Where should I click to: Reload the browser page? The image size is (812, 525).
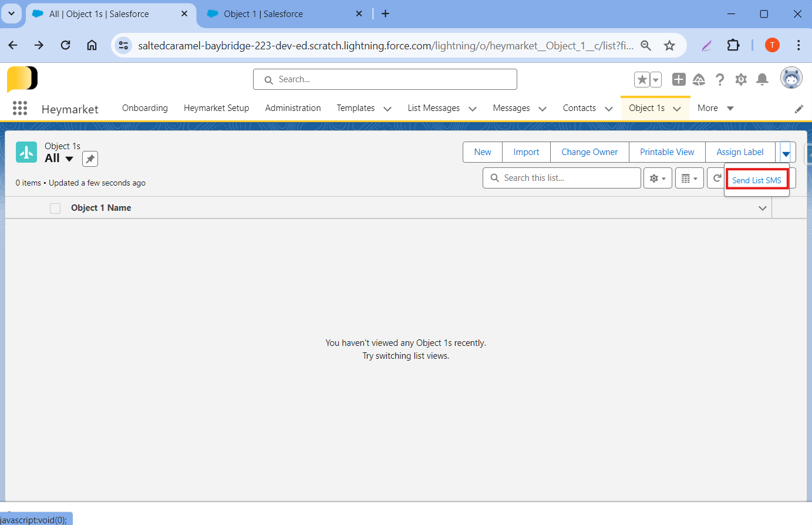[65, 45]
